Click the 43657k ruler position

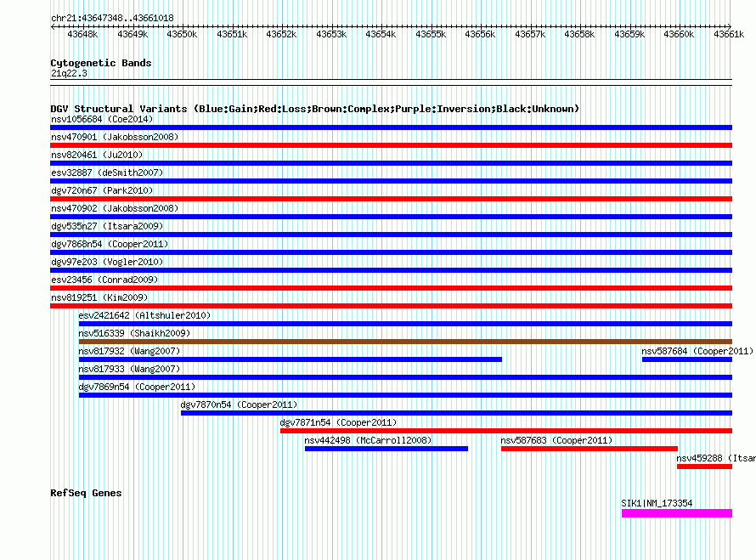pyautogui.click(x=530, y=34)
